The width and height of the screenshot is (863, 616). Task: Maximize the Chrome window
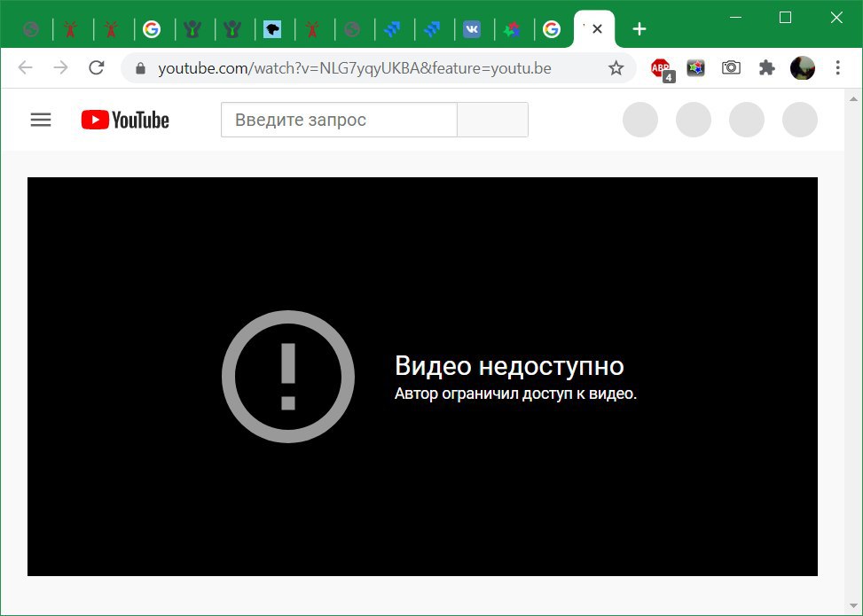(x=786, y=18)
